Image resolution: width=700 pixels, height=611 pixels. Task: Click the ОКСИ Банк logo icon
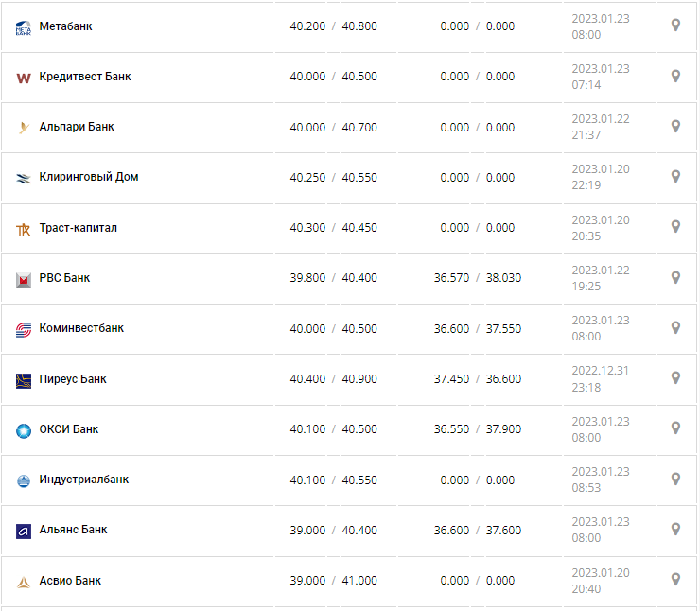coord(24,430)
